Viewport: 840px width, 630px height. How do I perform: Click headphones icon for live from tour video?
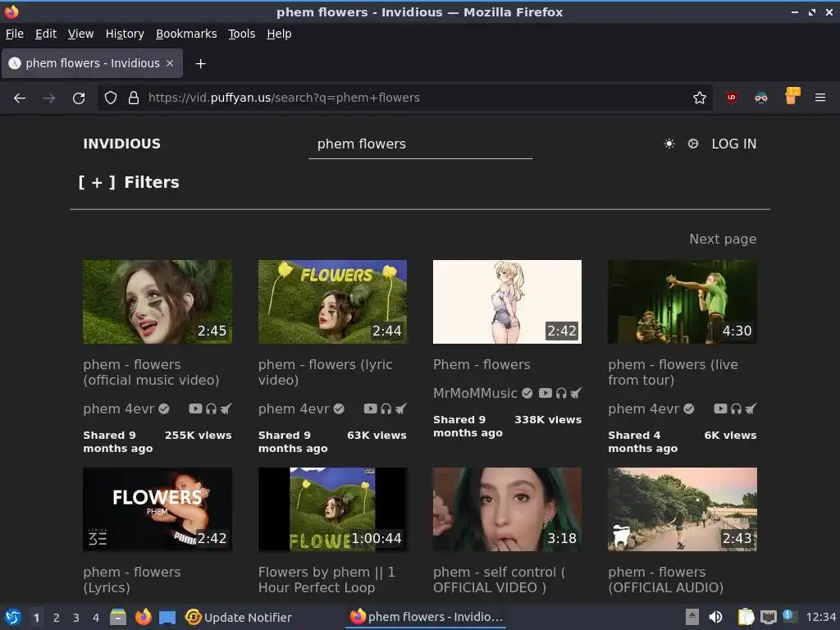click(x=736, y=409)
